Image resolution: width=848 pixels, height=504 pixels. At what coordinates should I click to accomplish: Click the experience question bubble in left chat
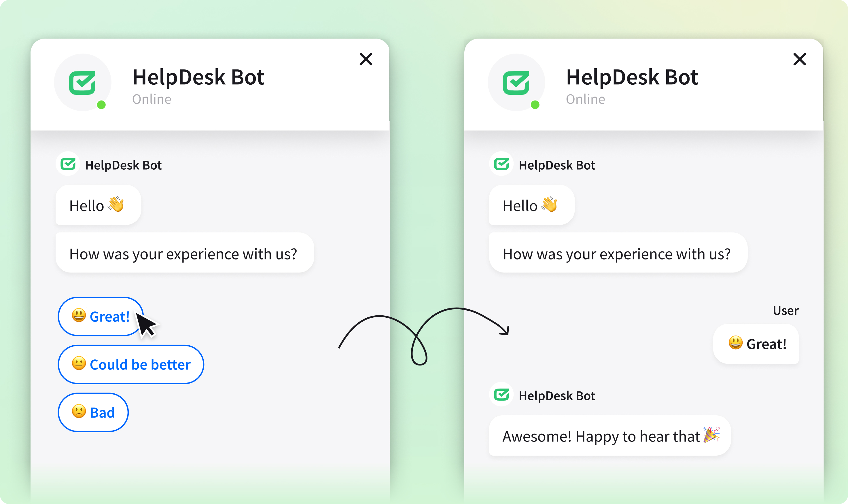coord(184,253)
